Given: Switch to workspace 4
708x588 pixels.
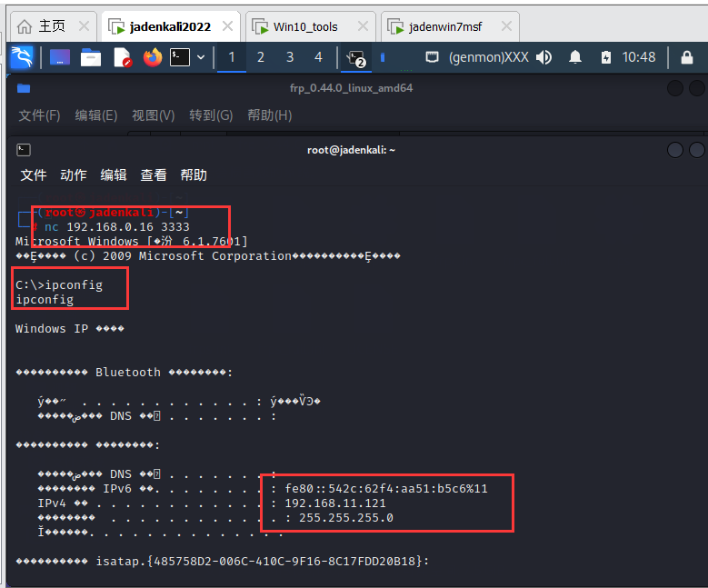Looking at the screenshot, I should (x=318, y=57).
